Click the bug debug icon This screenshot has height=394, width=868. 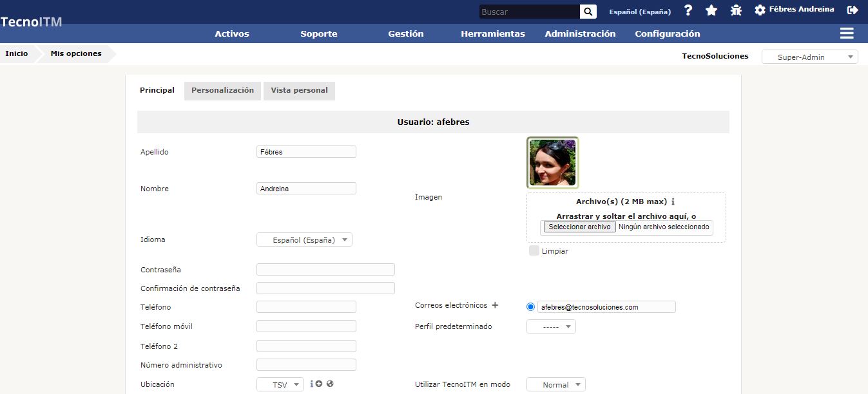click(x=736, y=10)
